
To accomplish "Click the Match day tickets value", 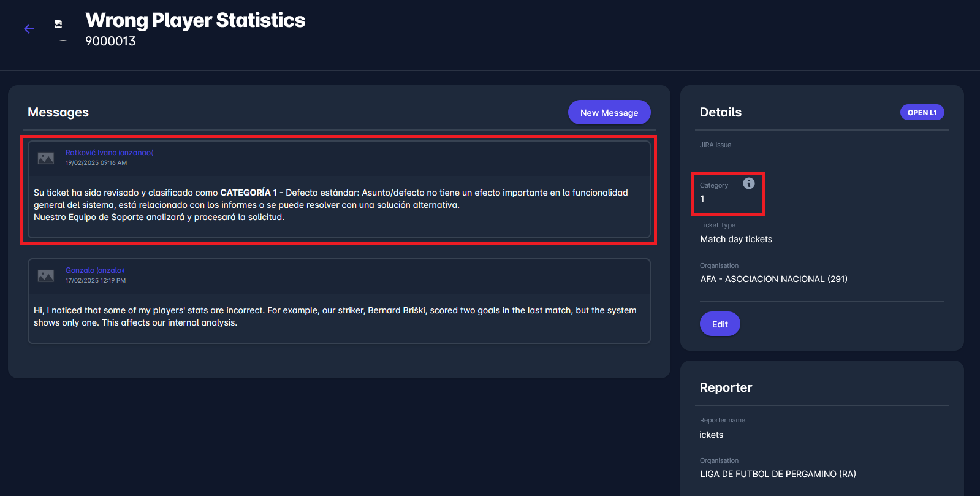I will (736, 239).
